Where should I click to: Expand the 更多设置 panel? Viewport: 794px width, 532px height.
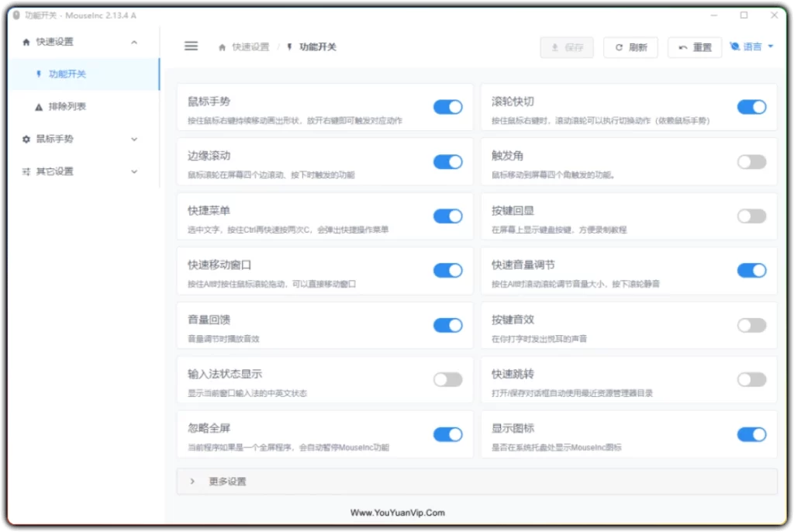[192, 481]
